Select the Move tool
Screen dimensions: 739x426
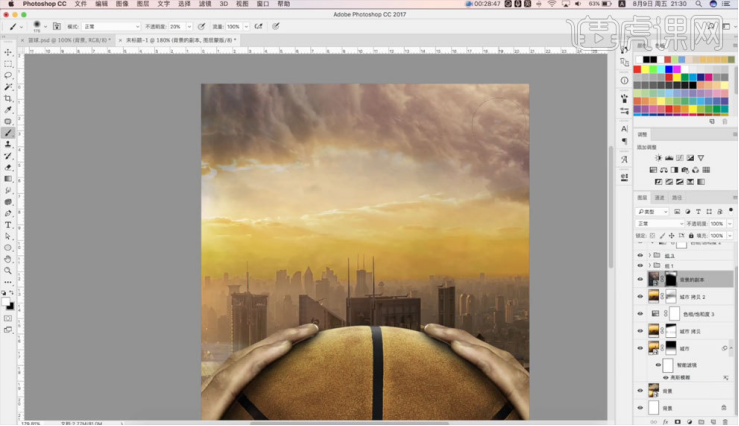8,52
